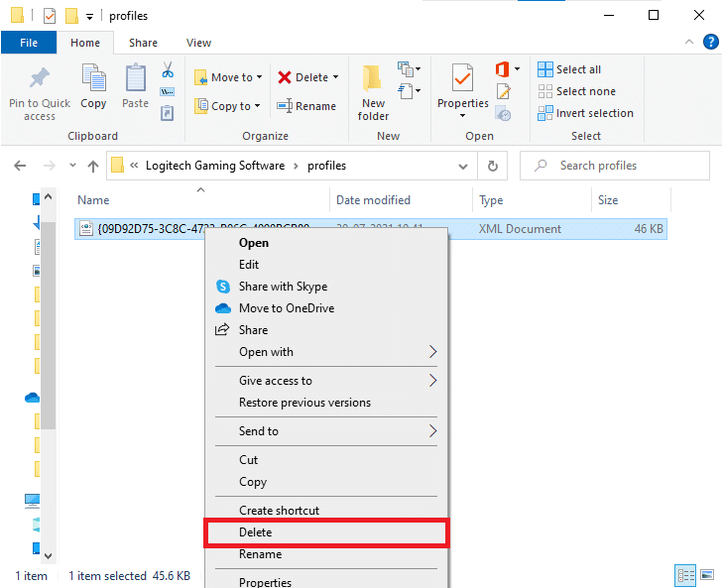Click Select all in the ribbon

coord(570,69)
